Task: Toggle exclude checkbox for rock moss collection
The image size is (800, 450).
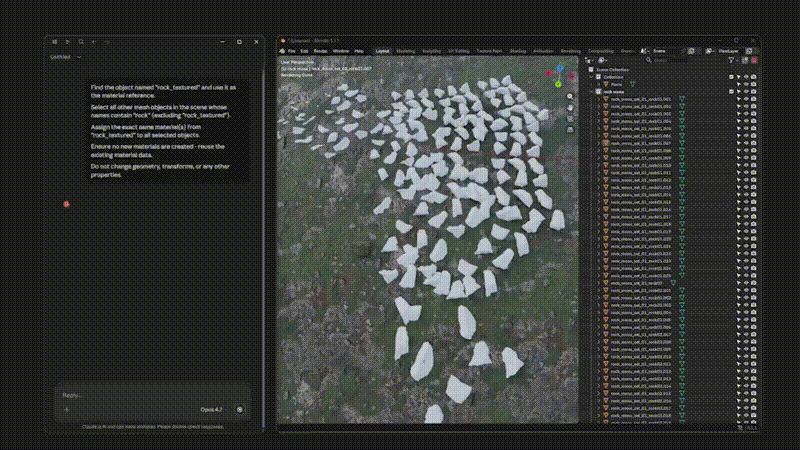Action: [x=731, y=92]
